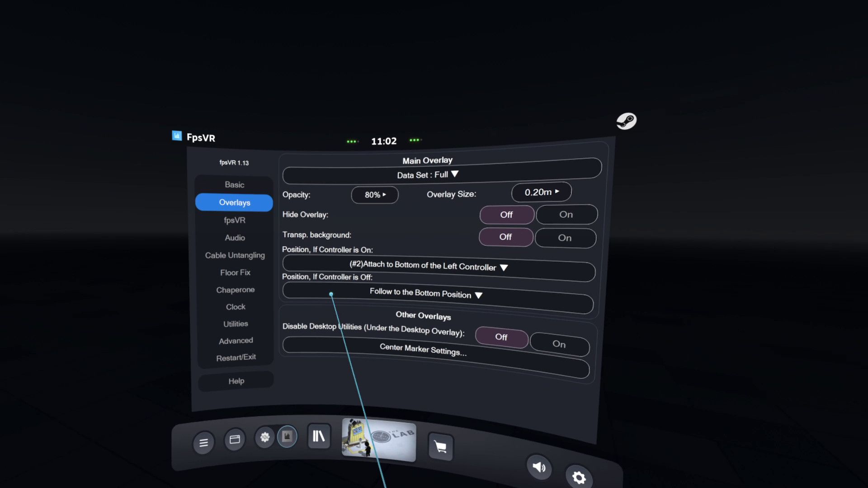The width and height of the screenshot is (868, 488).
Task: Switch to the Cable Untangling section
Action: click(x=235, y=255)
